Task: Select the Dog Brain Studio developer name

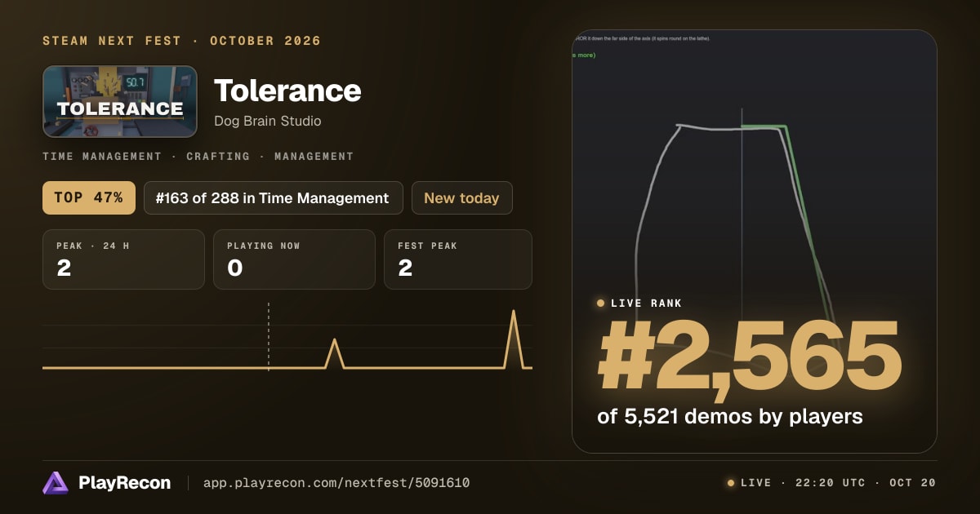Action: coord(268,121)
